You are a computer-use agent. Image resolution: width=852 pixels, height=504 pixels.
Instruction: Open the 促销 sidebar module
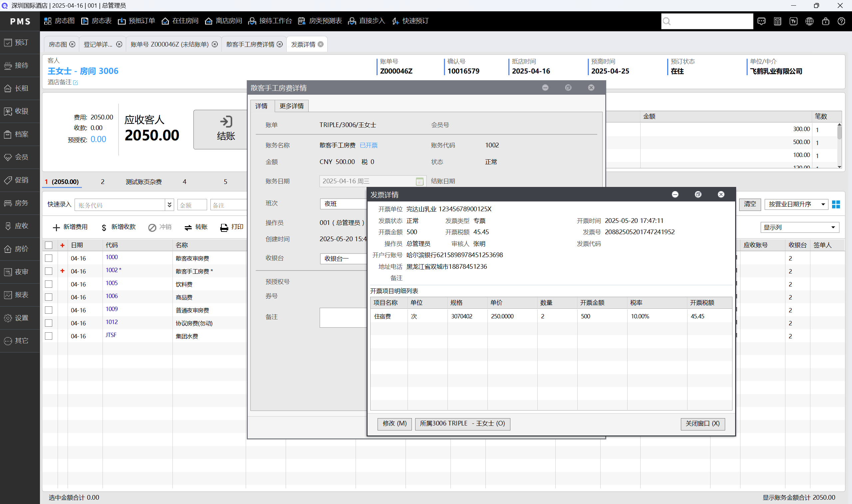[x=20, y=180]
